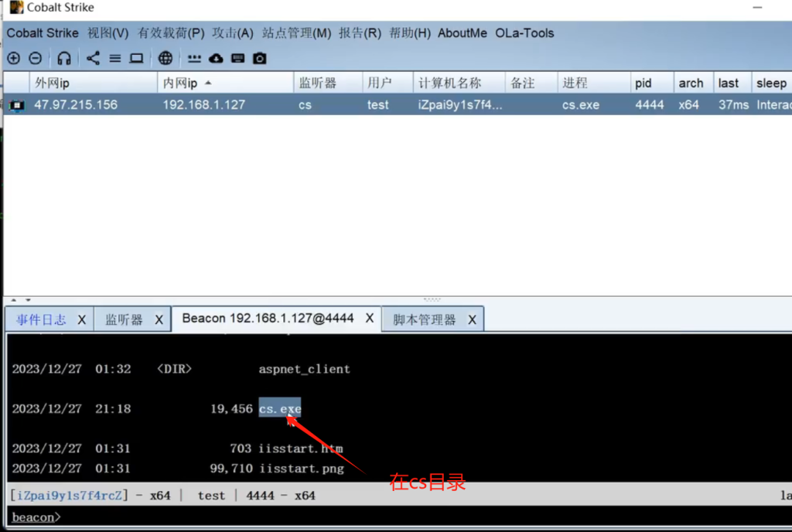The width and height of the screenshot is (792, 532).
Task: Open the AboutMe menu
Action: (463, 33)
